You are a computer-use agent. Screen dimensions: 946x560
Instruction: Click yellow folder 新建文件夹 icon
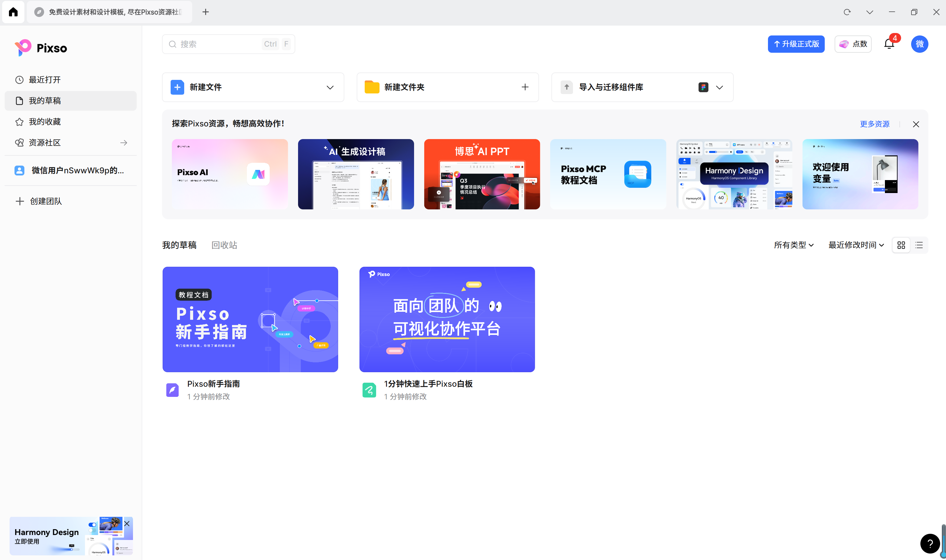click(372, 87)
